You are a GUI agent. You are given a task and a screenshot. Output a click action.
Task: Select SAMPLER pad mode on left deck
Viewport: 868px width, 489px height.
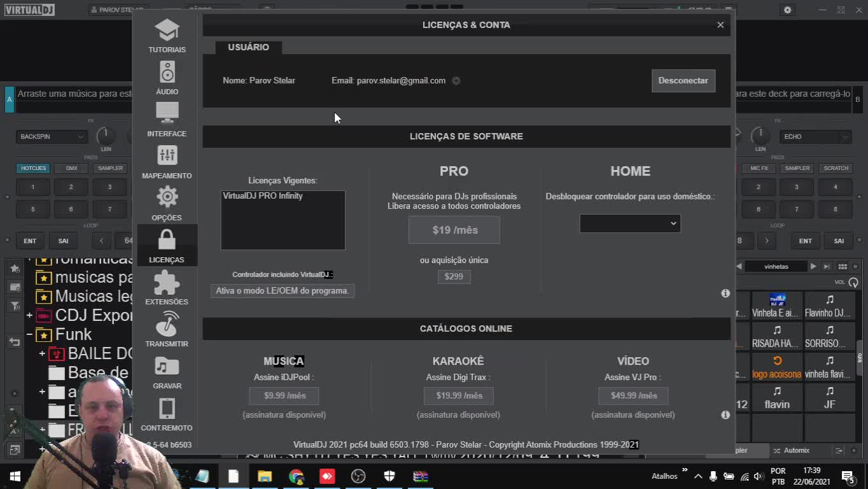(110, 168)
